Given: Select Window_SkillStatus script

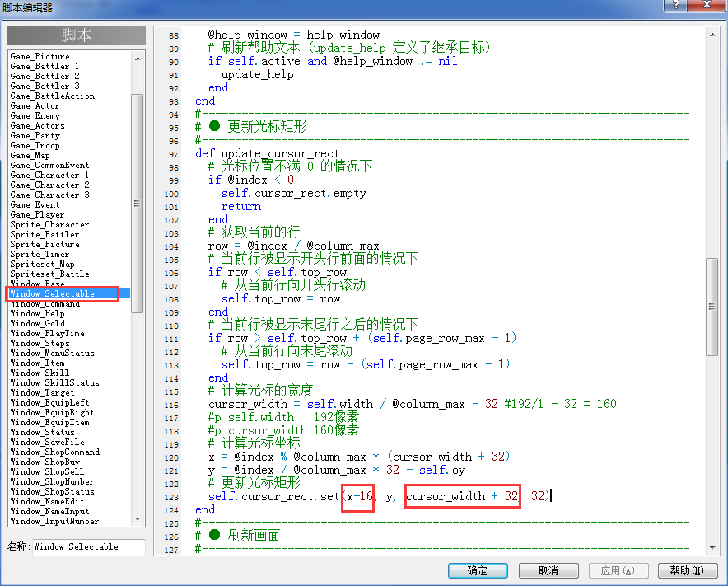Looking at the screenshot, I should pyautogui.click(x=55, y=383).
